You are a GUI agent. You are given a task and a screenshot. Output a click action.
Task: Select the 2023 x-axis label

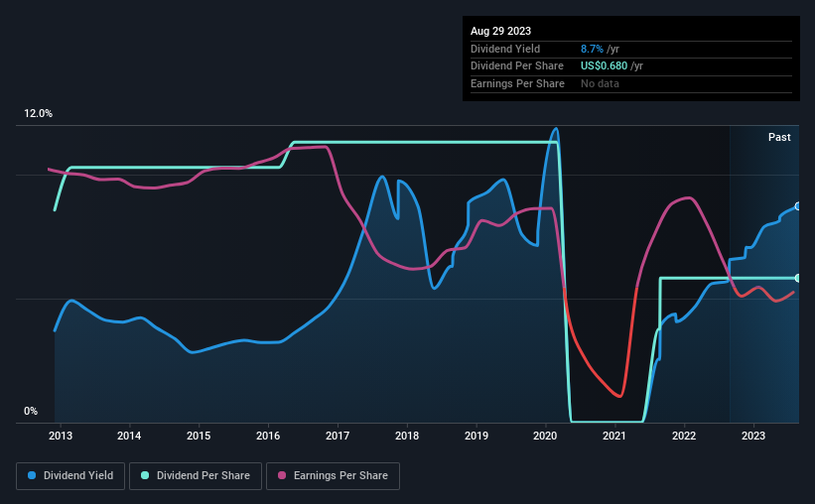point(753,436)
